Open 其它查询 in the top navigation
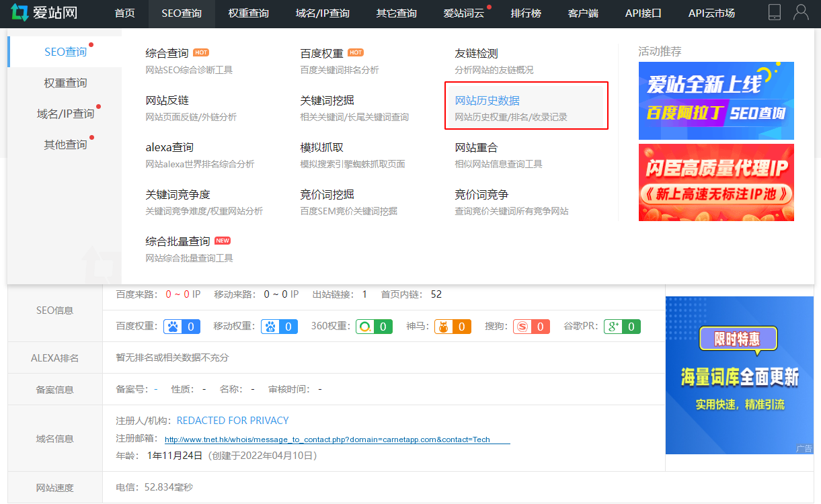 tap(397, 13)
